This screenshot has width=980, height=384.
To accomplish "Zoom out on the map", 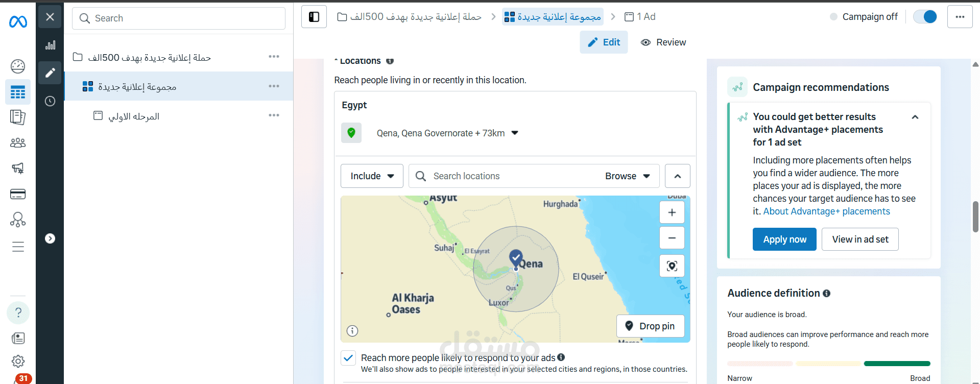I will coord(672,238).
